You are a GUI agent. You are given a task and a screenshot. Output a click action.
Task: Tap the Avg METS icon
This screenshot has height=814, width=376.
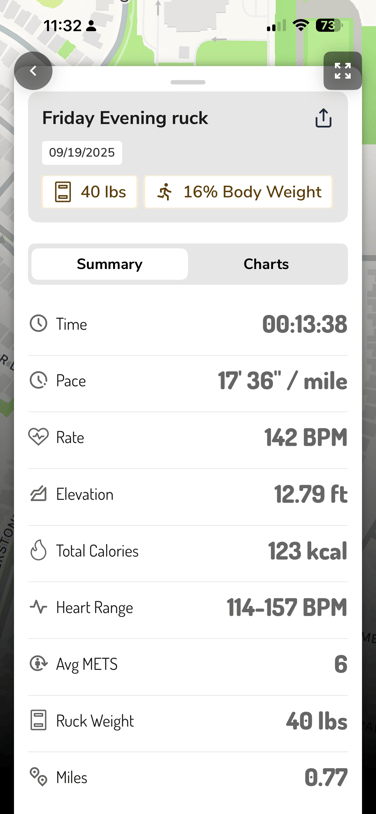(x=38, y=664)
